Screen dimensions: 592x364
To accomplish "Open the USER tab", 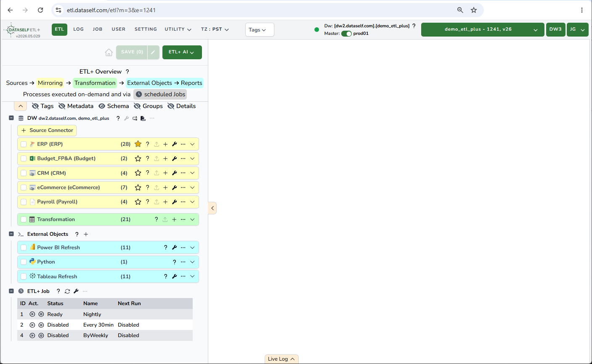I will [x=119, y=29].
